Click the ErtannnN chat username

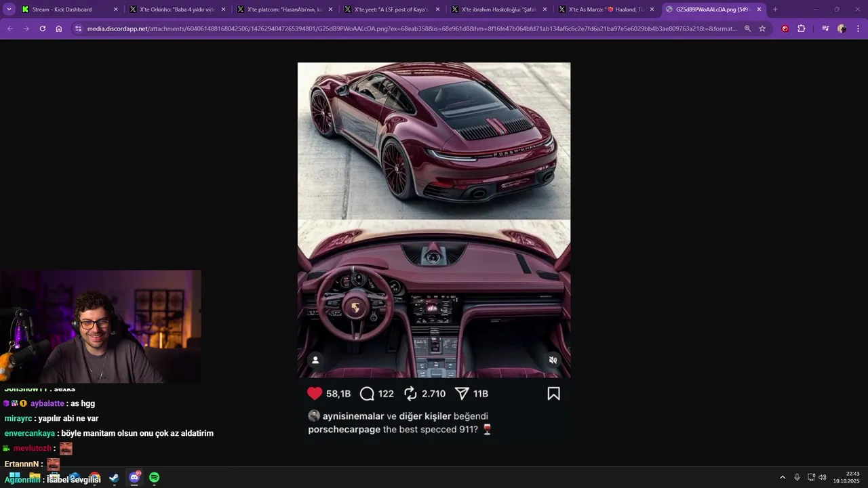21,464
